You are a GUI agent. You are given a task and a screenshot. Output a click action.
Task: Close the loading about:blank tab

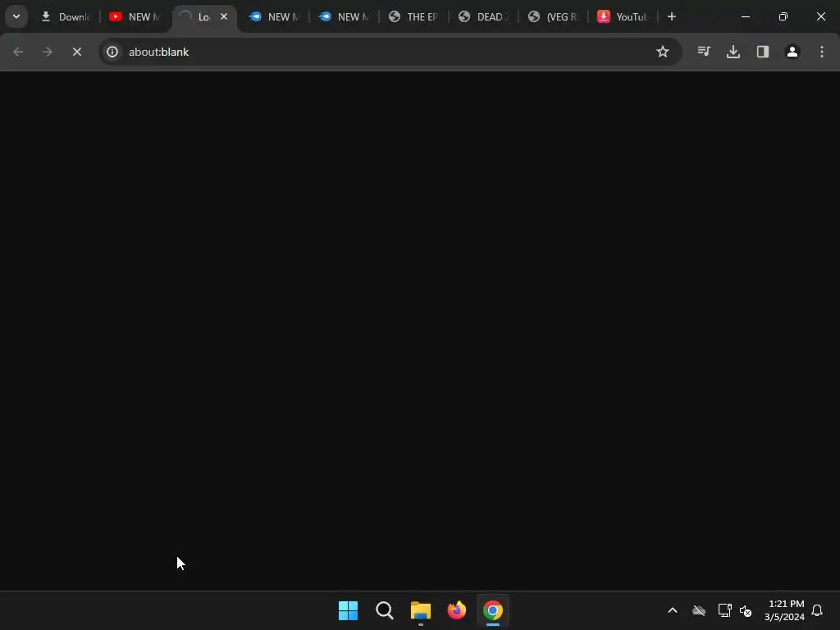tap(224, 16)
